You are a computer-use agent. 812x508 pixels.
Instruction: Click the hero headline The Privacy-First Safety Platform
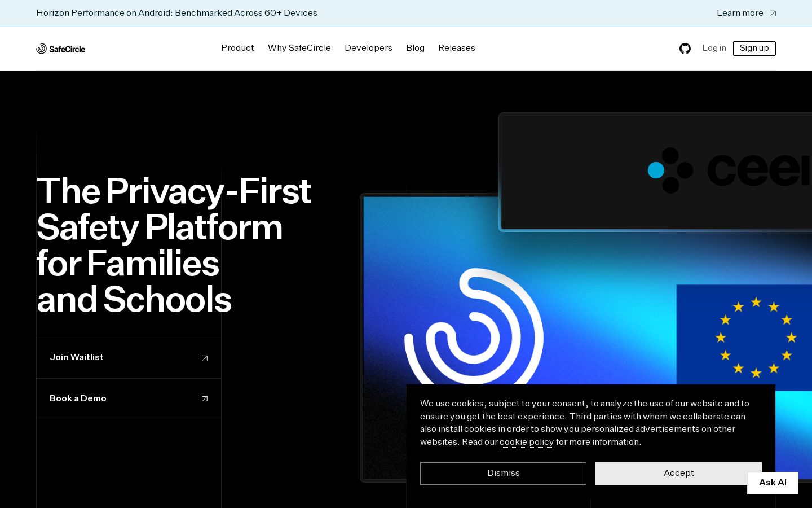(x=174, y=245)
